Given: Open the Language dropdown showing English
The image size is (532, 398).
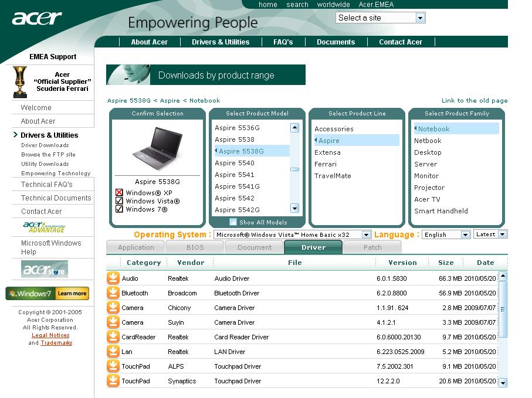Looking at the screenshot, I should point(446,234).
